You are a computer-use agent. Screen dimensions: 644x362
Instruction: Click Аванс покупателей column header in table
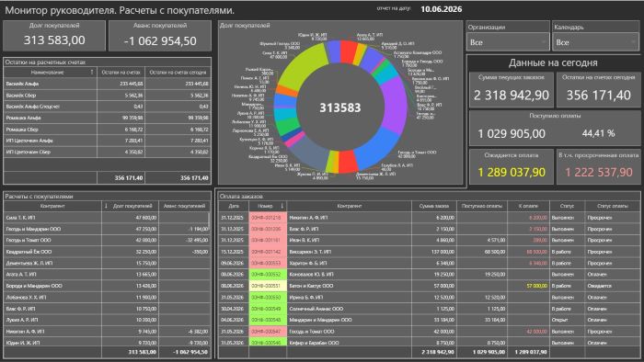[184, 206]
